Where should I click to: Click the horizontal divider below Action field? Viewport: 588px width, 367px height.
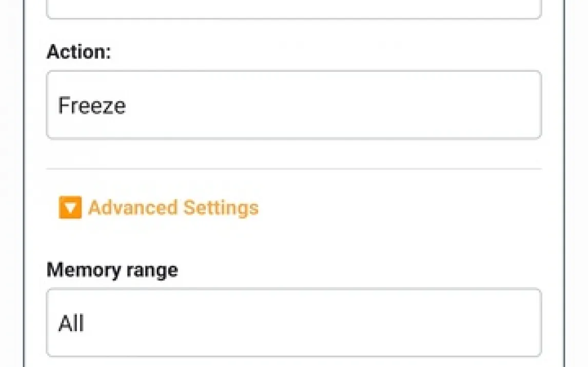[293, 169]
